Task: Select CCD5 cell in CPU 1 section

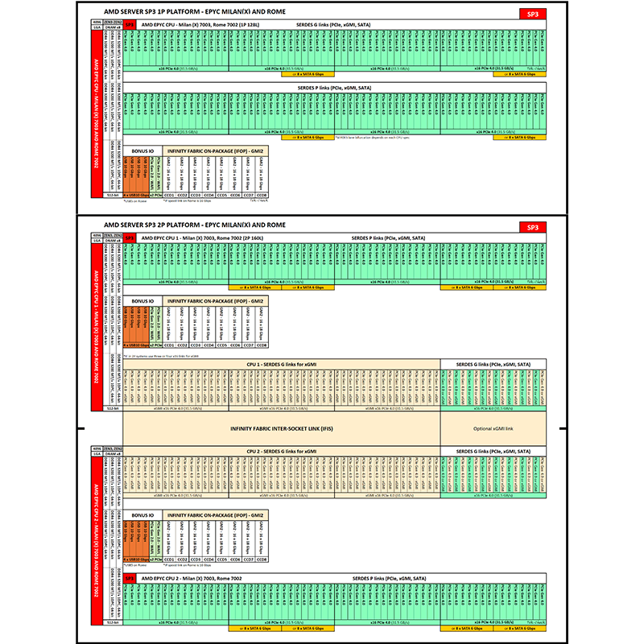Action: tap(222, 345)
